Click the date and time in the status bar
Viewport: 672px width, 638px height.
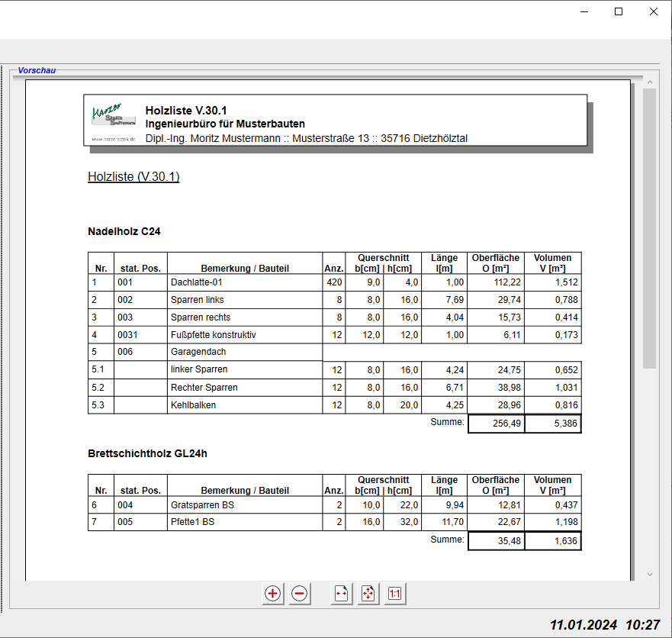click(x=604, y=624)
